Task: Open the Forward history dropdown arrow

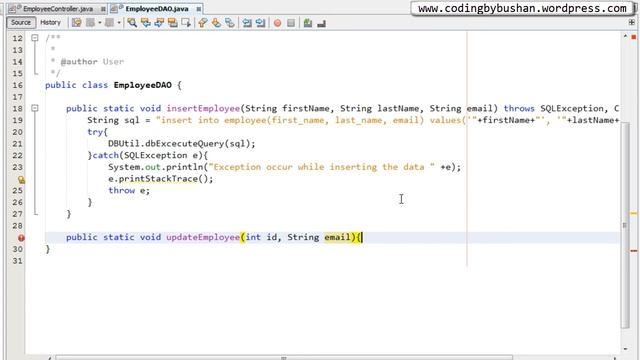Action: point(119,23)
